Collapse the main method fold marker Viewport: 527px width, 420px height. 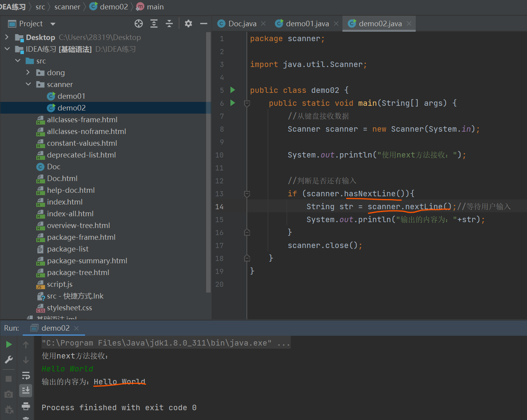click(247, 103)
